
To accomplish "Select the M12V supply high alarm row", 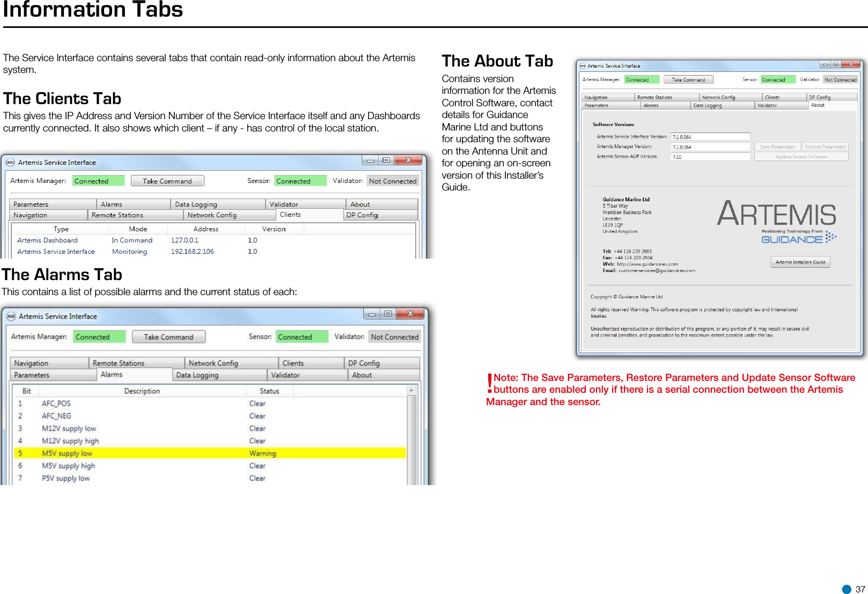I will tap(210, 441).
